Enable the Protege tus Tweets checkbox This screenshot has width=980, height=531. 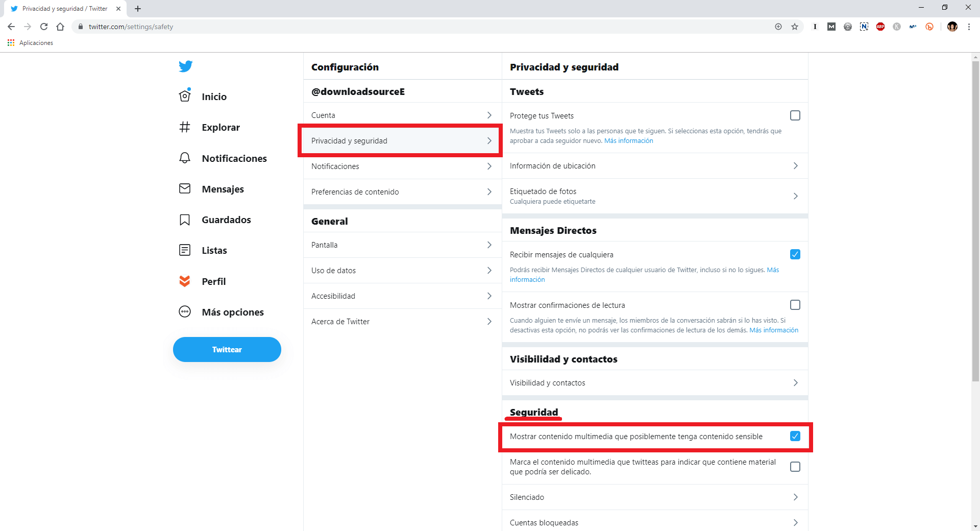coord(795,115)
